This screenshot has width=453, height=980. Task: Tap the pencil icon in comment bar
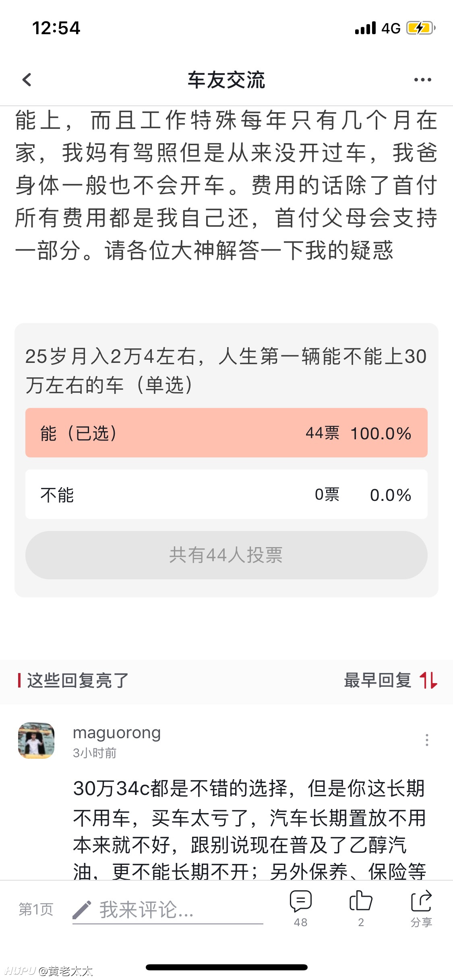tap(82, 910)
